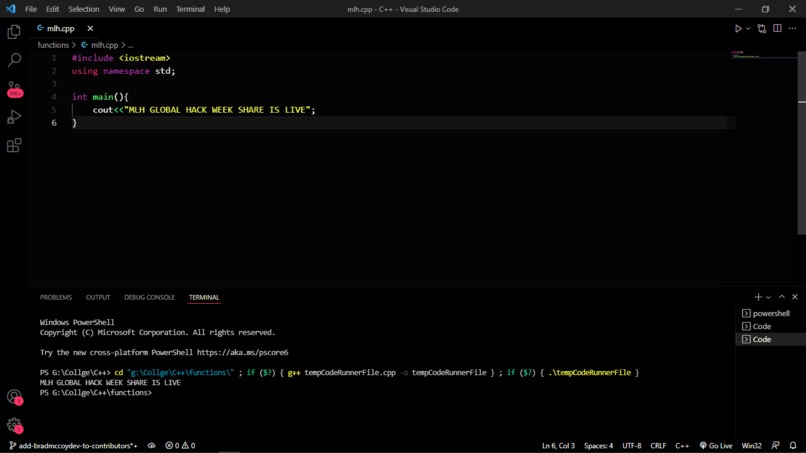Select the first Code terminal entry
806x453 pixels.
[771, 326]
